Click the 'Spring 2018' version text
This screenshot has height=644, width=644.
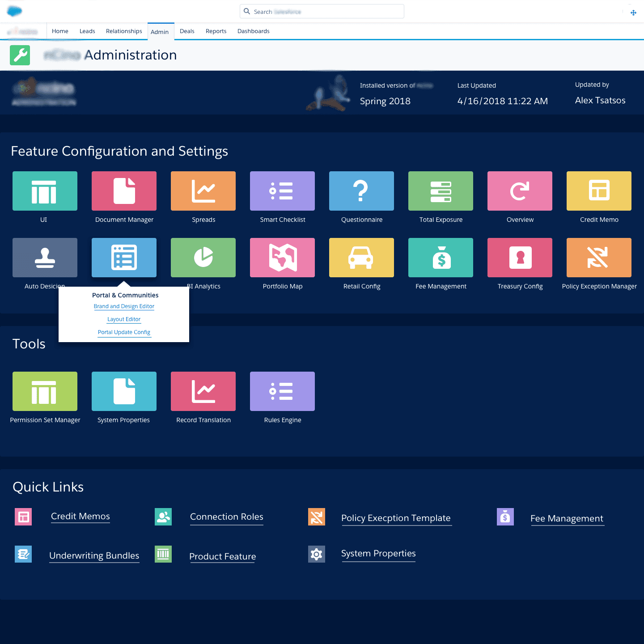point(385,101)
